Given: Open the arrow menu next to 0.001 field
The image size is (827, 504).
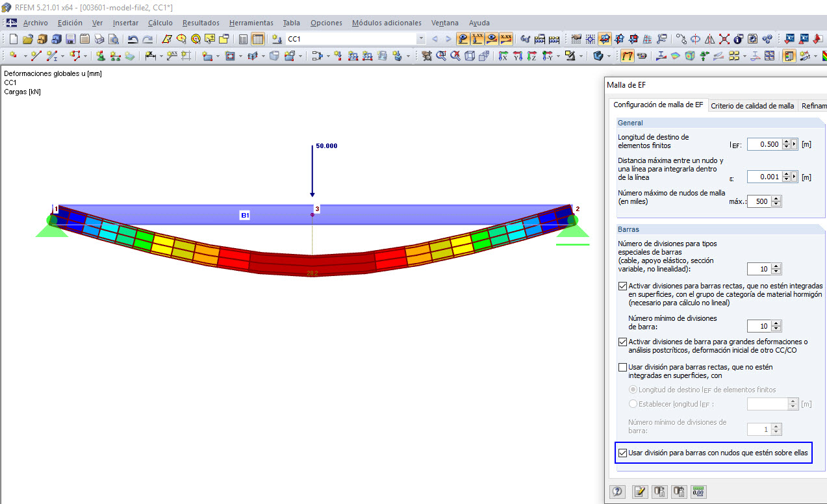Looking at the screenshot, I should [794, 177].
